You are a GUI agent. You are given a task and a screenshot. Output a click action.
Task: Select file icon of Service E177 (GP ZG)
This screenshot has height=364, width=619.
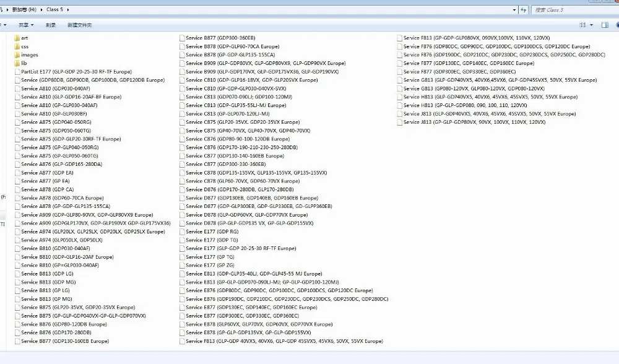182,266
